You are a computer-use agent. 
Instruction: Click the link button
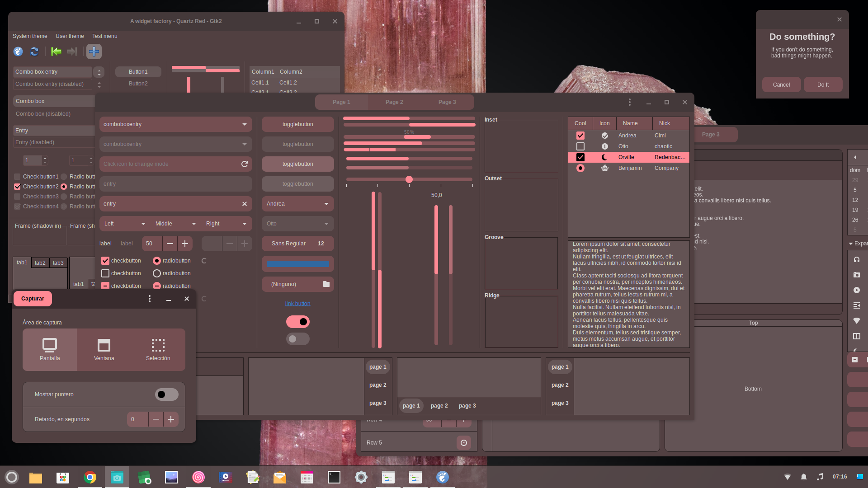[297, 304]
